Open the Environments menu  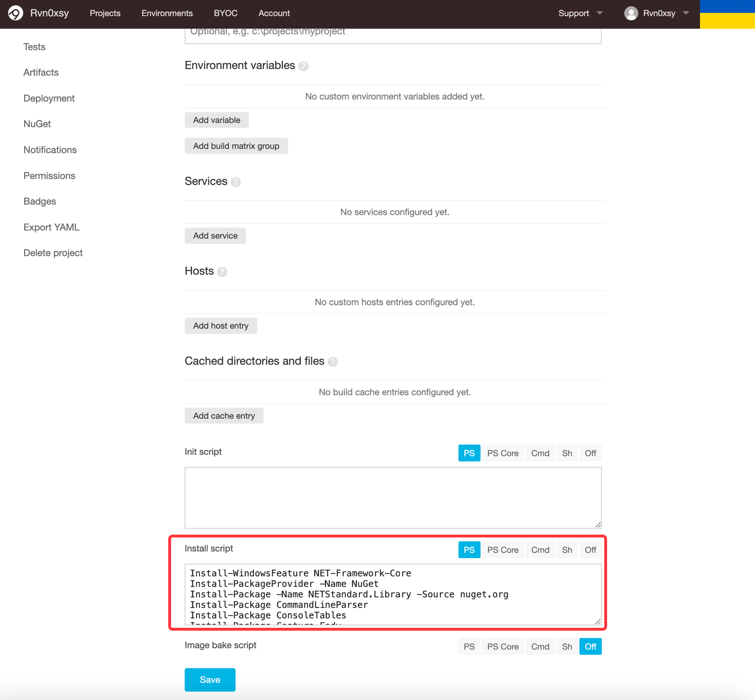(167, 13)
